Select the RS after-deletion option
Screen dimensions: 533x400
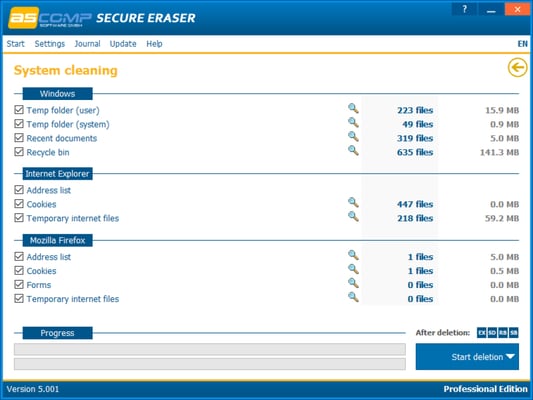[x=503, y=333]
